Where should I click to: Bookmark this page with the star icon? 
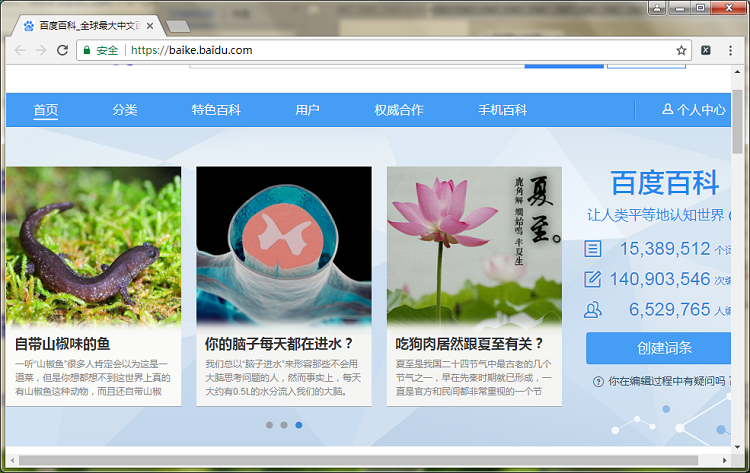(x=681, y=50)
